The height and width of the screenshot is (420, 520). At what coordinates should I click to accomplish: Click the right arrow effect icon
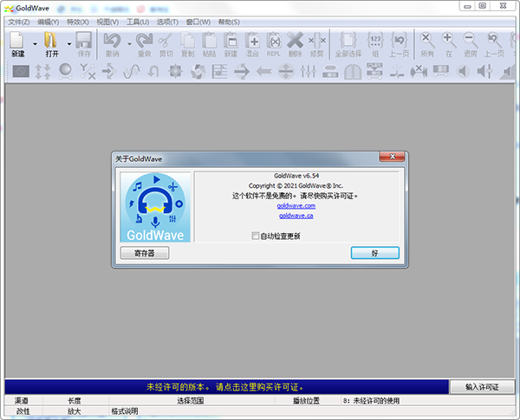coord(242,71)
